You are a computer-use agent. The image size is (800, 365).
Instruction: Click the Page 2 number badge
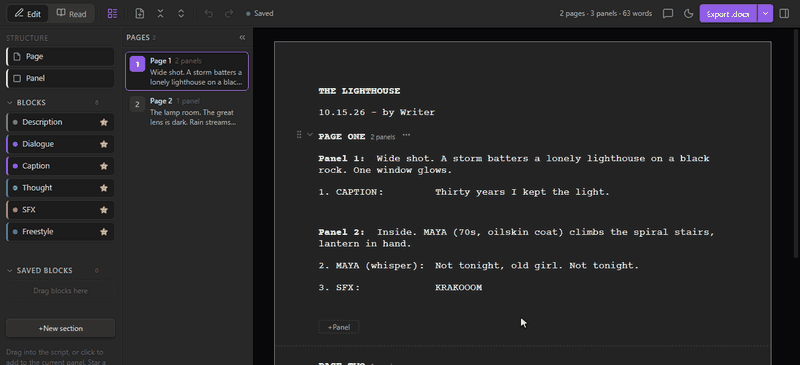pyautogui.click(x=137, y=105)
